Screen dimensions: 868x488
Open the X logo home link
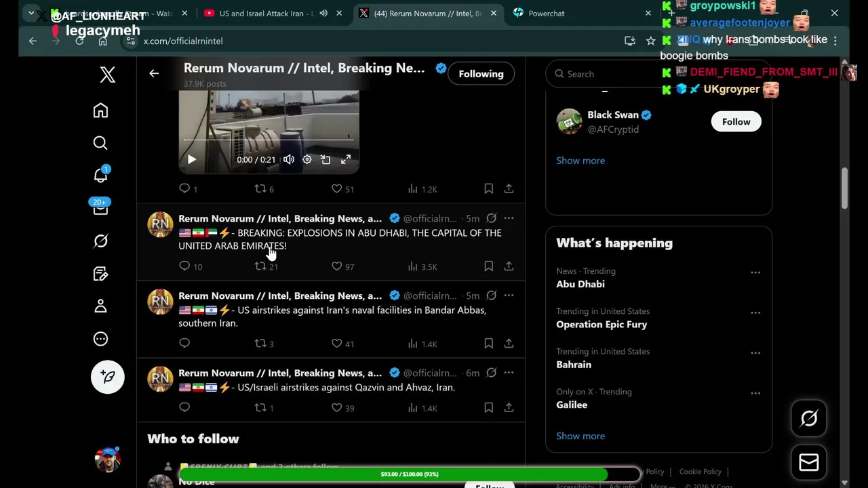pos(108,75)
